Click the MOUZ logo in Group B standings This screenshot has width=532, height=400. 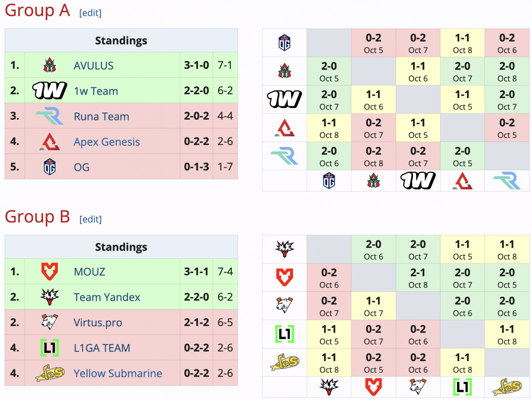[x=50, y=272]
